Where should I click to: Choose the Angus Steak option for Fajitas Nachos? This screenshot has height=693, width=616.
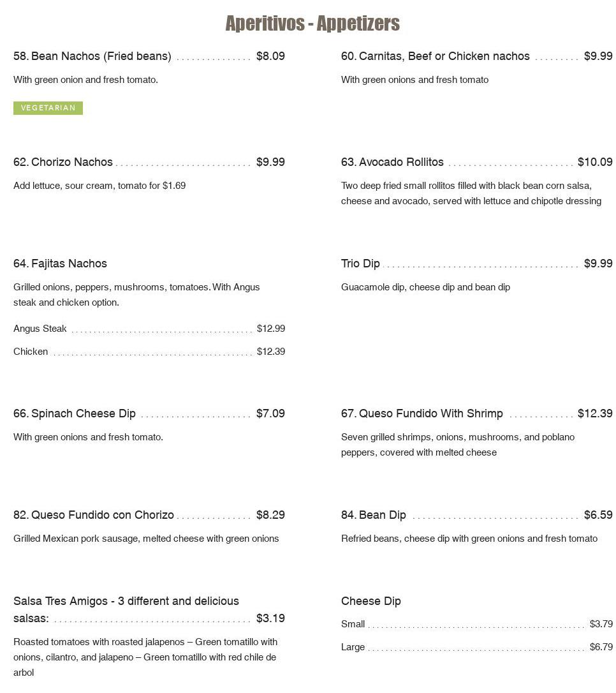pos(40,329)
